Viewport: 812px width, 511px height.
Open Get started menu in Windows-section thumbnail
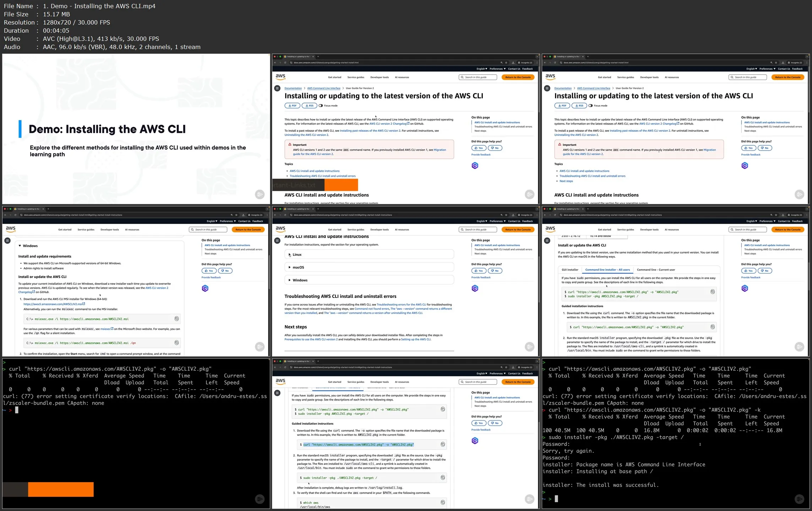65,229
